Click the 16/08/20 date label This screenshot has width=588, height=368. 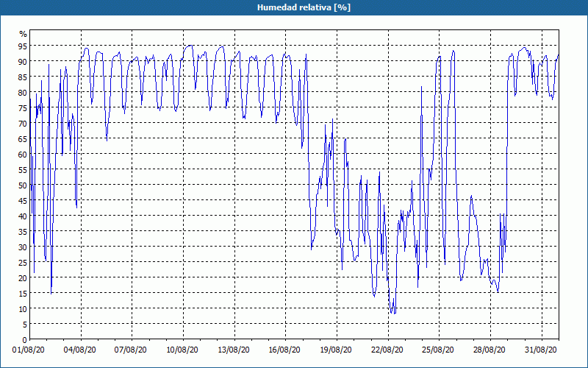(x=284, y=350)
